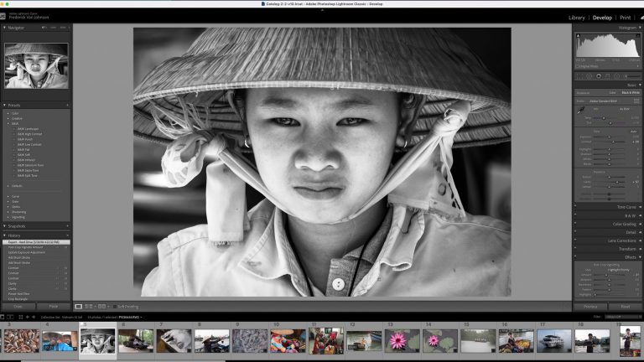Viewport: 644px width, 362px height.
Task: Click the main window display icon
Action: (x=3, y=318)
